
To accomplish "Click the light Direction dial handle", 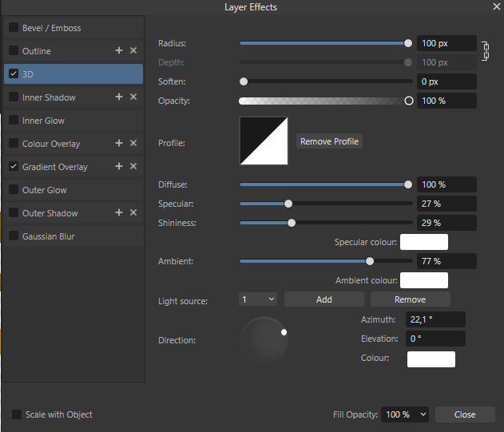I will pyautogui.click(x=284, y=332).
